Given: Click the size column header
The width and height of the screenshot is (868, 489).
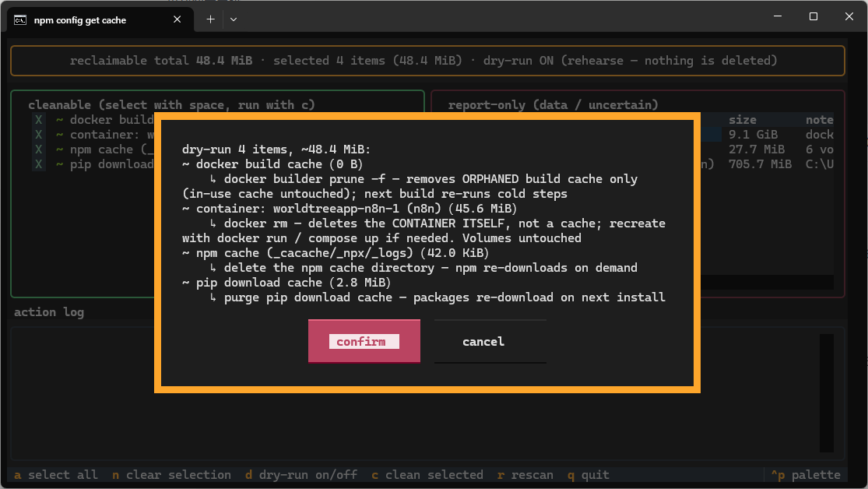Looking at the screenshot, I should (743, 120).
